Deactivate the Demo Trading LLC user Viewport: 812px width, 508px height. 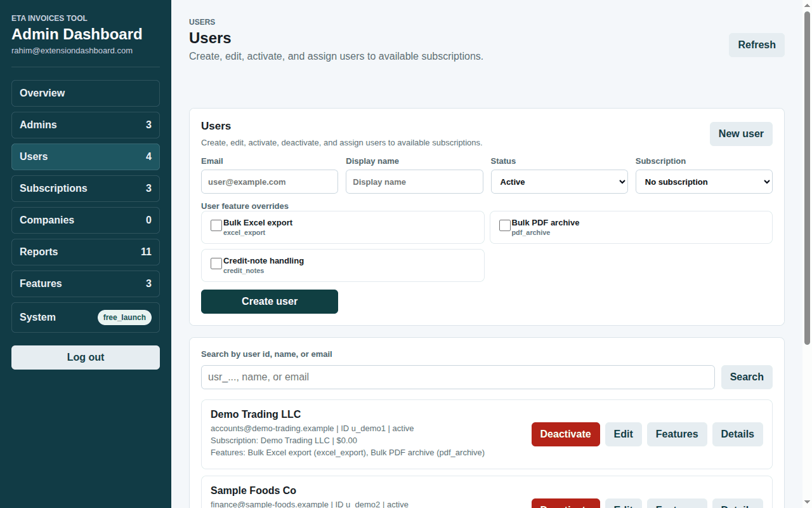pyautogui.click(x=566, y=434)
